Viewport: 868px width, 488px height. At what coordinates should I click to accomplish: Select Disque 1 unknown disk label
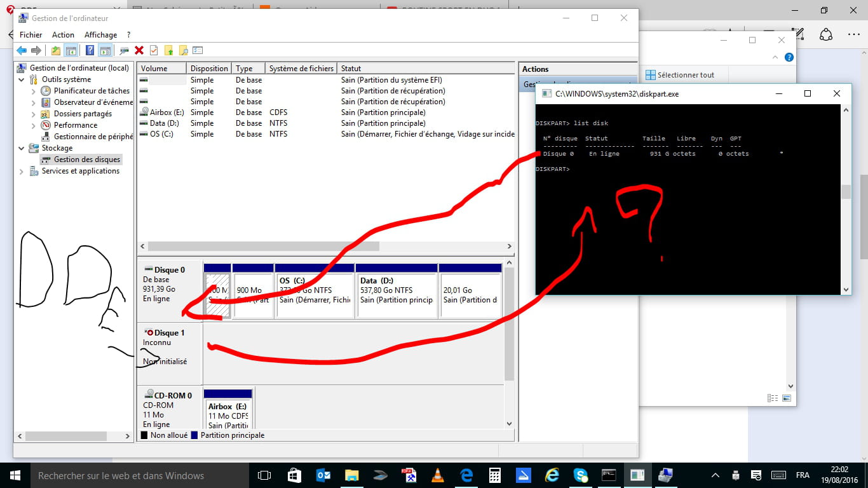pyautogui.click(x=170, y=353)
